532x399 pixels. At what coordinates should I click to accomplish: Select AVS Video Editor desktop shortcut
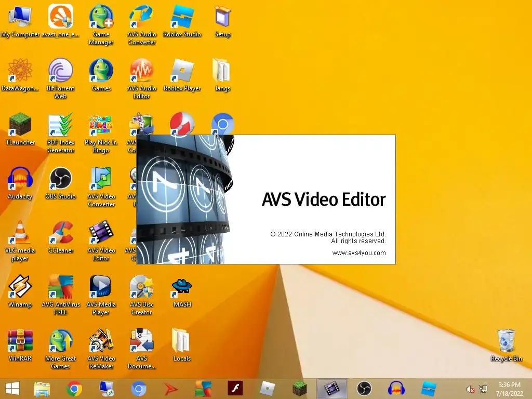101,241
